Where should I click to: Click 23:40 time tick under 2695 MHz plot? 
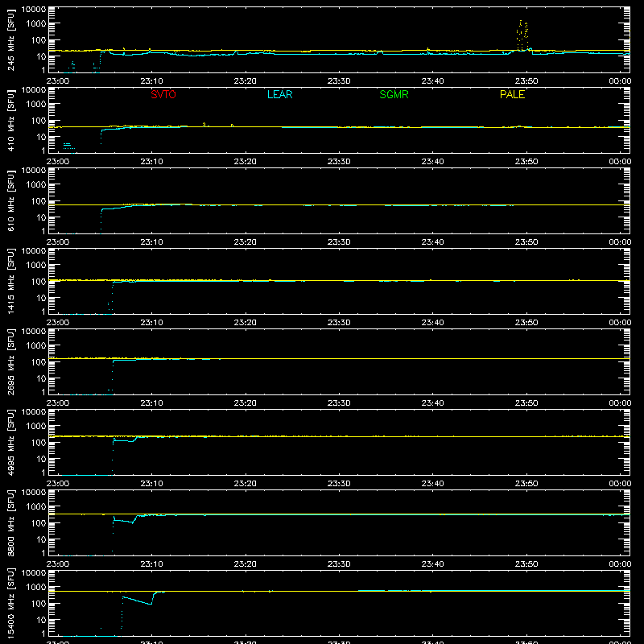[x=432, y=403]
